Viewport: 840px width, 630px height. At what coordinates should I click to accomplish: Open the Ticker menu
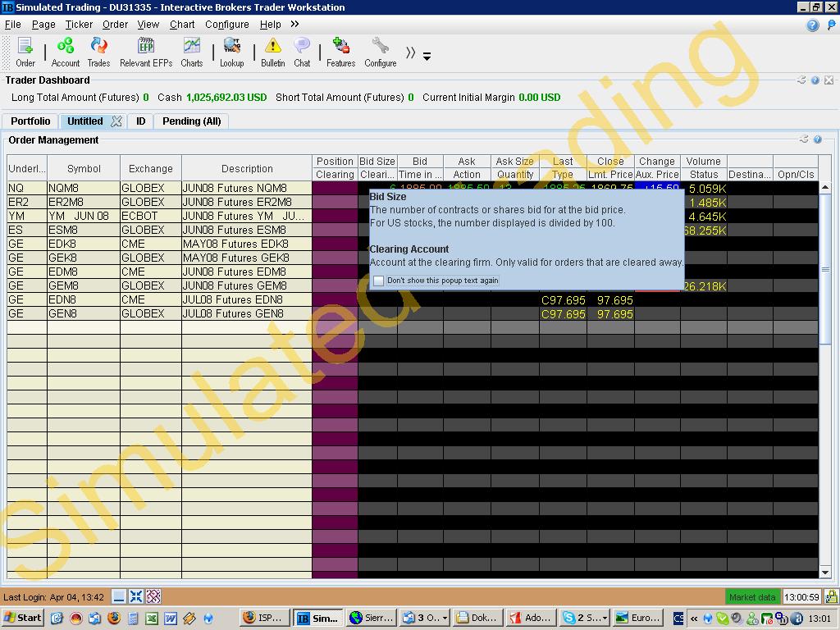coord(79,25)
